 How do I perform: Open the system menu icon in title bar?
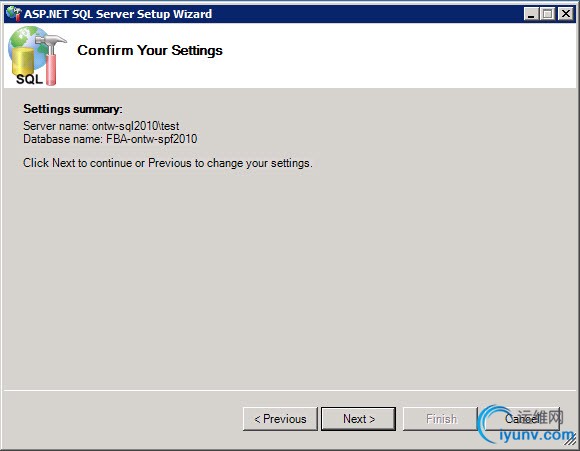coord(13,14)
